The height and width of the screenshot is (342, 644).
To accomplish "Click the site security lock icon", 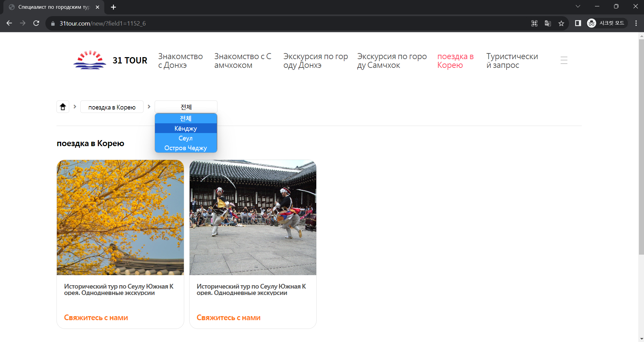I will 53,24.
